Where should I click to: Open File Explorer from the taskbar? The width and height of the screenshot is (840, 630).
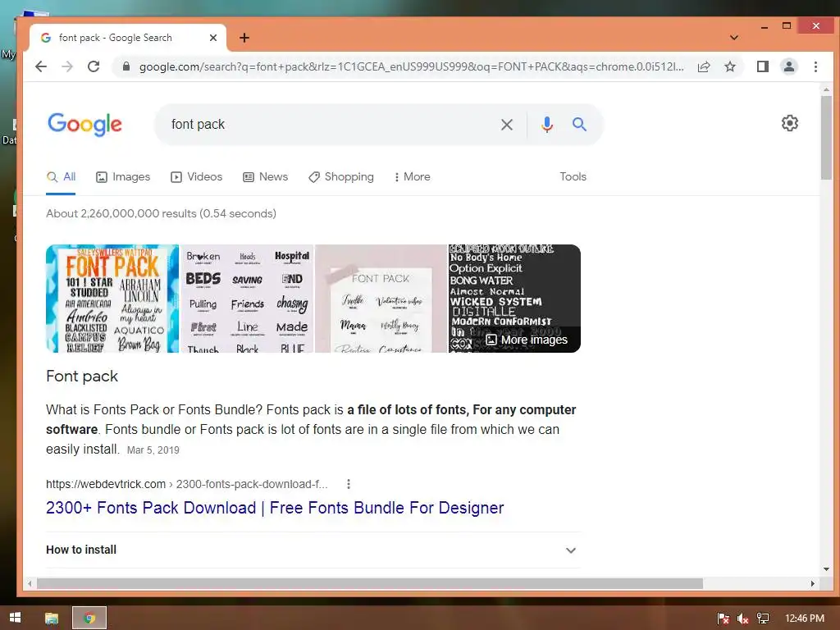tap(52, 619)
